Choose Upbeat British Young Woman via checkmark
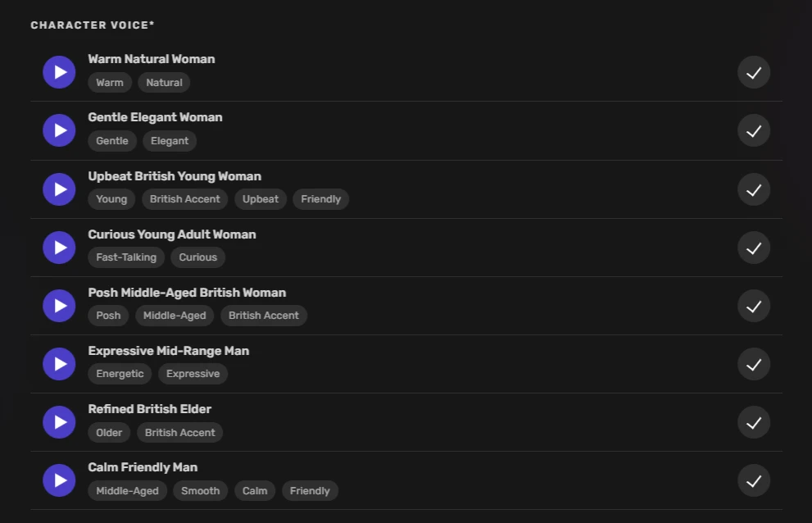This screenshot has width=812, height=523. tap(754, 189)
